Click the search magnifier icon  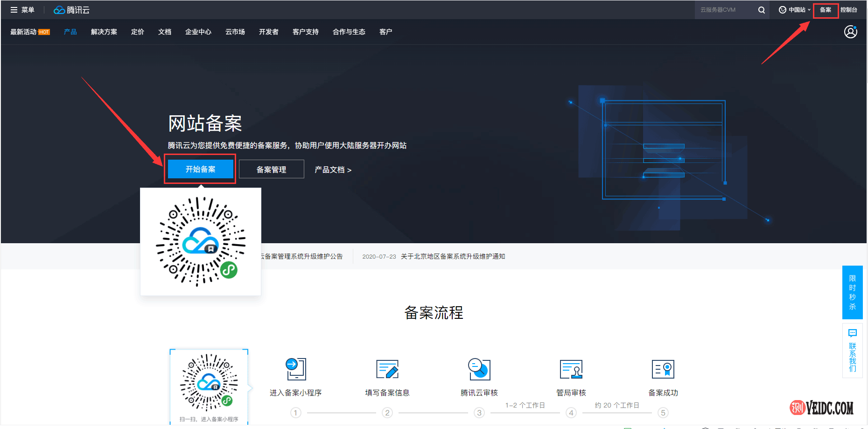tap(762, 9)
